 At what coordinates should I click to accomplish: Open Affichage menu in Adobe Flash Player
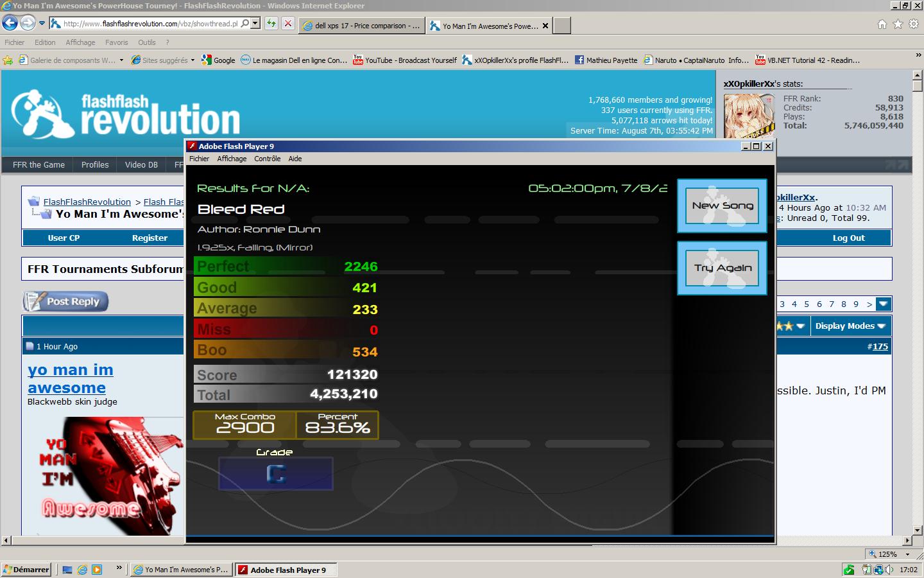point(232,159)
